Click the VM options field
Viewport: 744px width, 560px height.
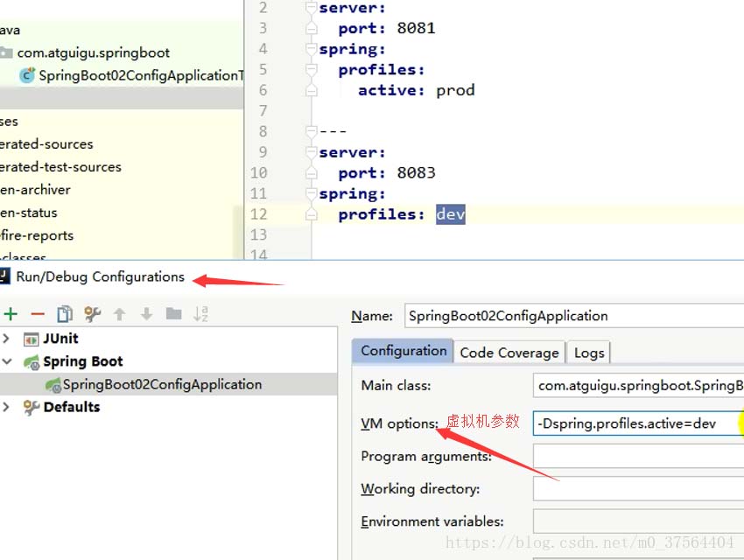click(638, 423)
